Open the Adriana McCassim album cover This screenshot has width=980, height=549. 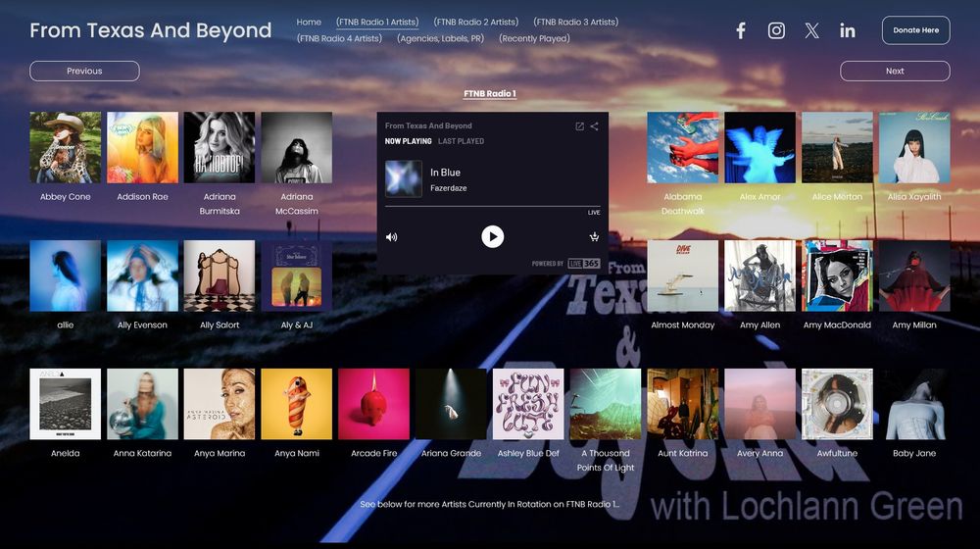pyautogui.click(x=297, y=148)
